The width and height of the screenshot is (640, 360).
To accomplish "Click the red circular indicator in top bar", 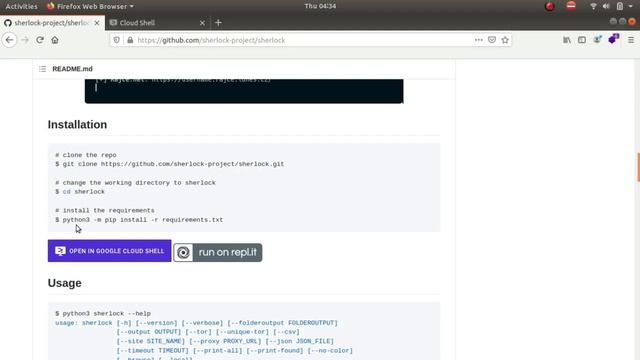I will (550, 6).
